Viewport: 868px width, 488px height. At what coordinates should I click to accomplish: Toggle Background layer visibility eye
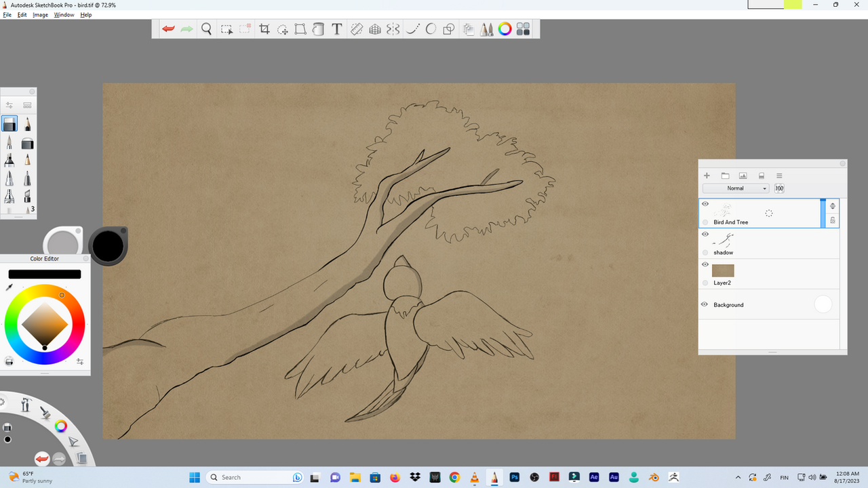tap(705, 304)
